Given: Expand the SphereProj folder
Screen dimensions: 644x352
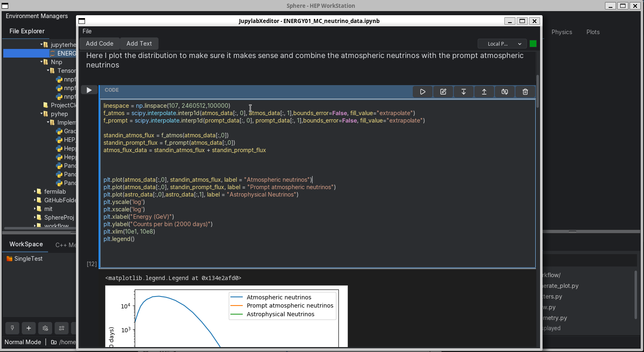Looking at the screenshot, I should pos(35,218).
